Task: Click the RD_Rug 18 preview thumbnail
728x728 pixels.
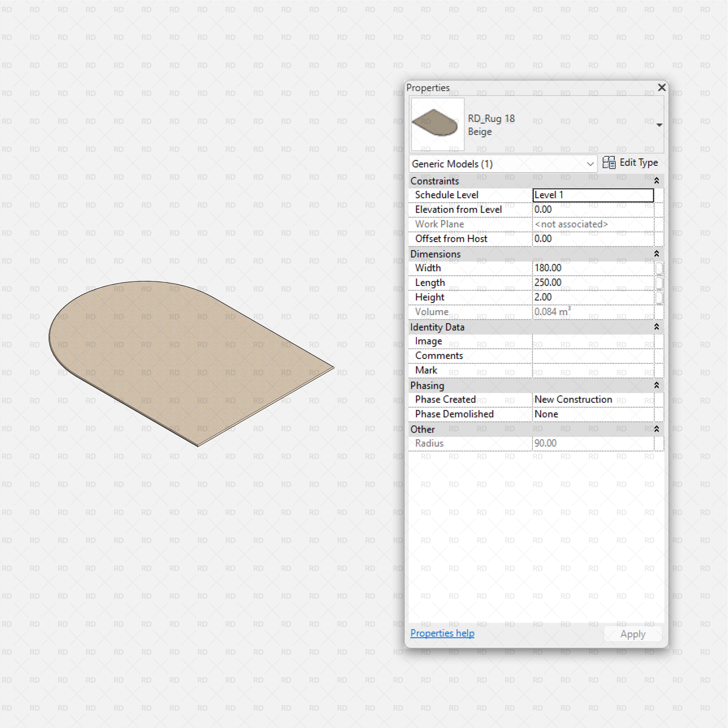Action: 437,124
